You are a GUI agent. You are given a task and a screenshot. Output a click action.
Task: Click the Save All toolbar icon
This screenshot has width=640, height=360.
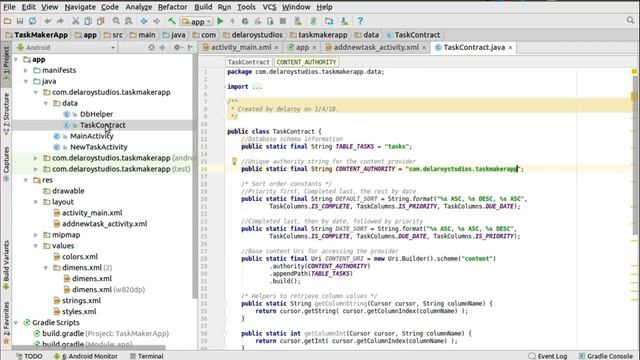point(20,21)
